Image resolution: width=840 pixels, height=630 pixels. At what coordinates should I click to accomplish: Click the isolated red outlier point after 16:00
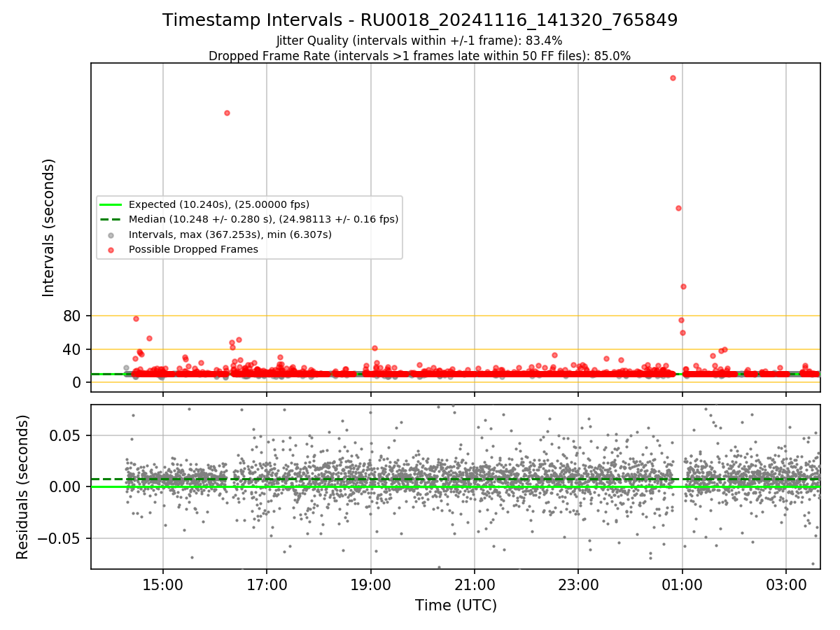tap(227, 113)
